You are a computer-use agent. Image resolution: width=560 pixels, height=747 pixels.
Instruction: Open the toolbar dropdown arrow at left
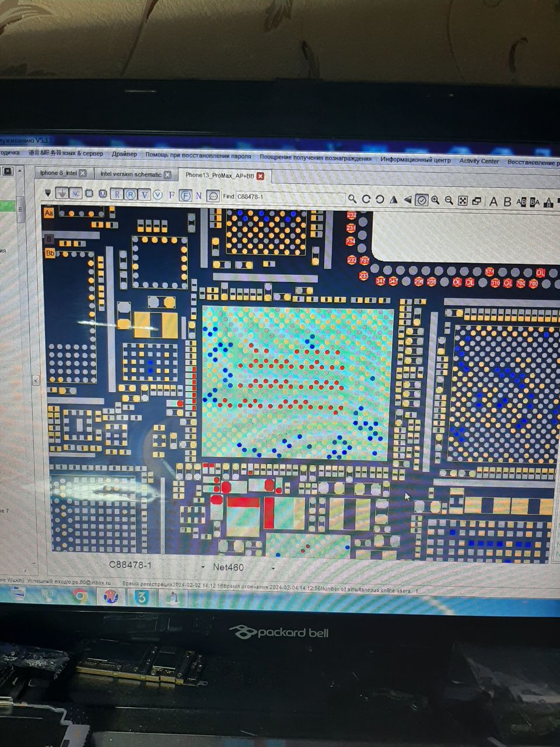[x=48, y=193]
